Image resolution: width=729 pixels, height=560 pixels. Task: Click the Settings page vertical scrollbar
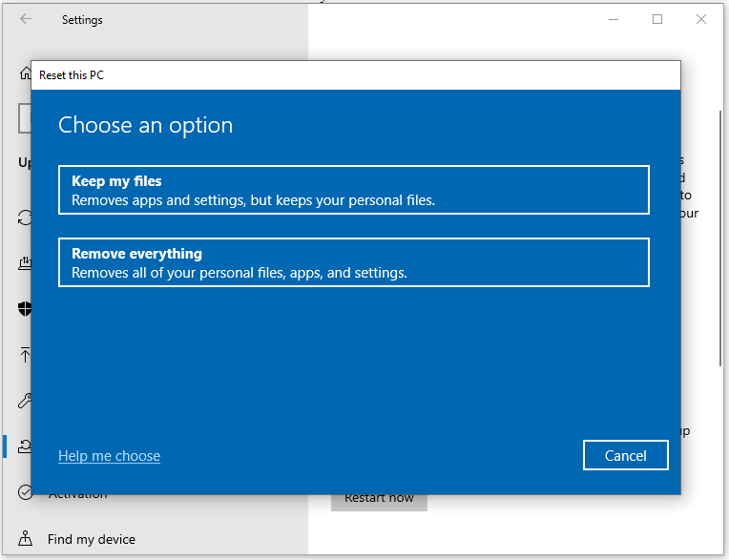click(x=720, y=239)
